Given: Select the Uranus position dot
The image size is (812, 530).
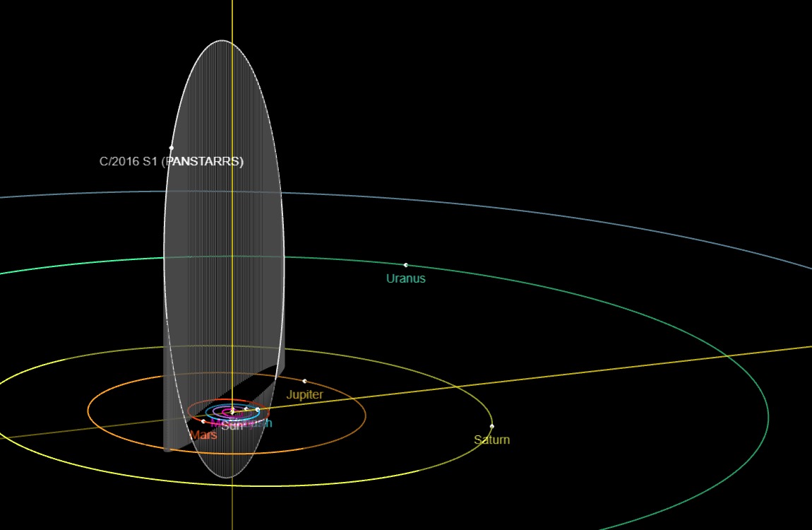Looking at the screenshot, I should [x=406, y=265].
